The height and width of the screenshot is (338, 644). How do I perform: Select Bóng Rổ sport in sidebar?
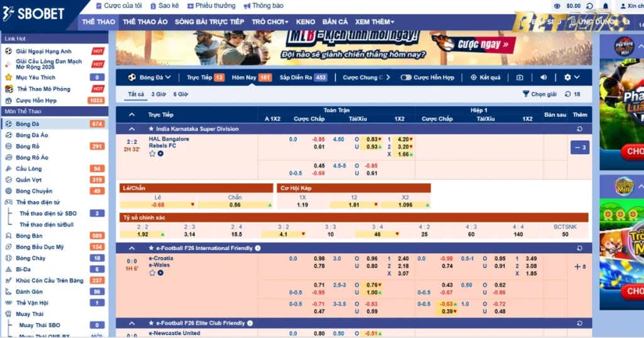pos(55,146)
